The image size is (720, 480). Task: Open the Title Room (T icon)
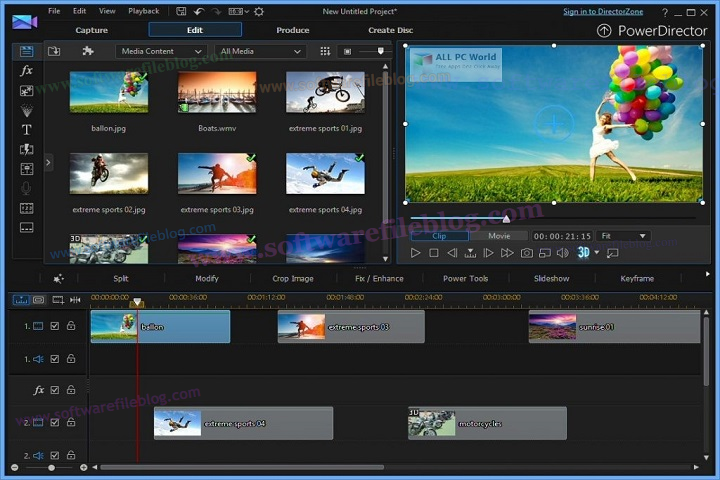(26, 129)
